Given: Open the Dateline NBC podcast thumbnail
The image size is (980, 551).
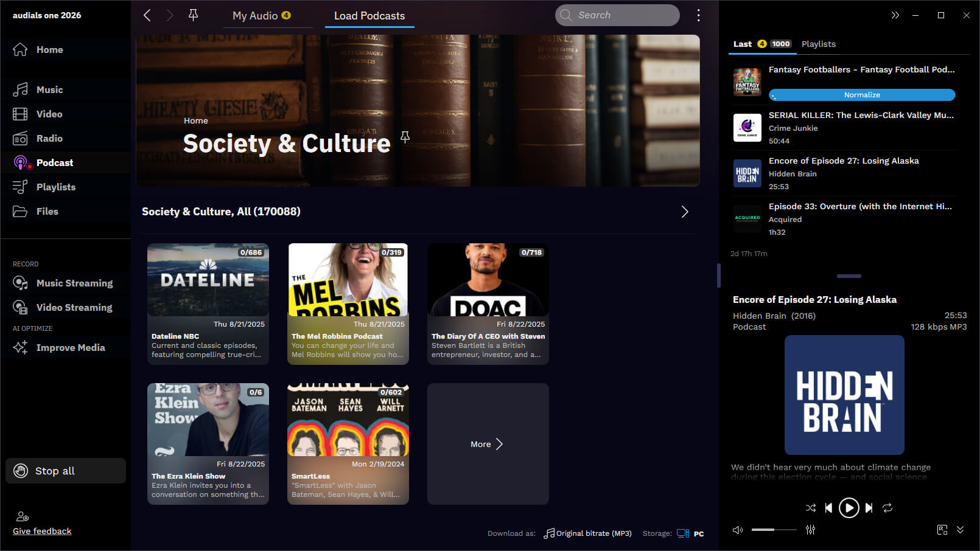Looking at the screenshot, I should point(208,280).
